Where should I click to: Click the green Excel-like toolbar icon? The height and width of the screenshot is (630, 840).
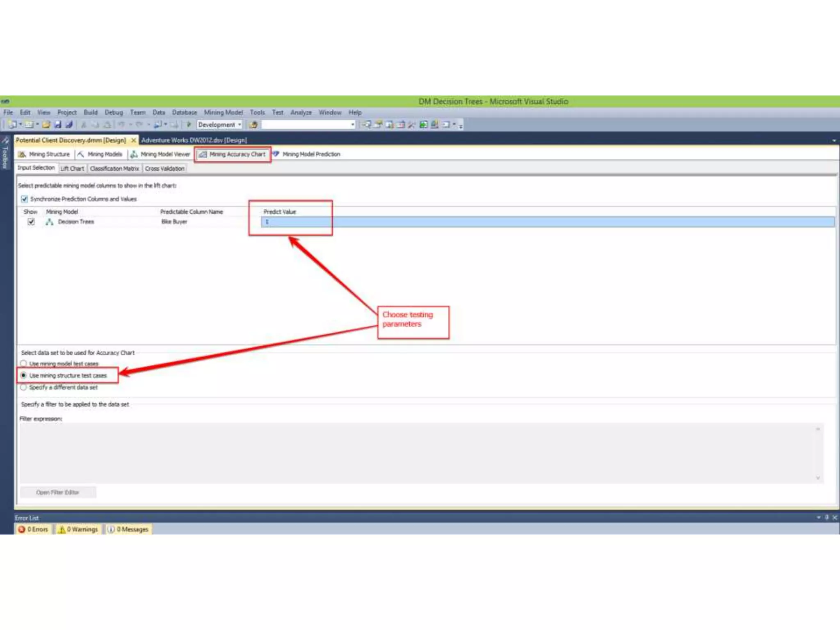[x=423, y=124]
